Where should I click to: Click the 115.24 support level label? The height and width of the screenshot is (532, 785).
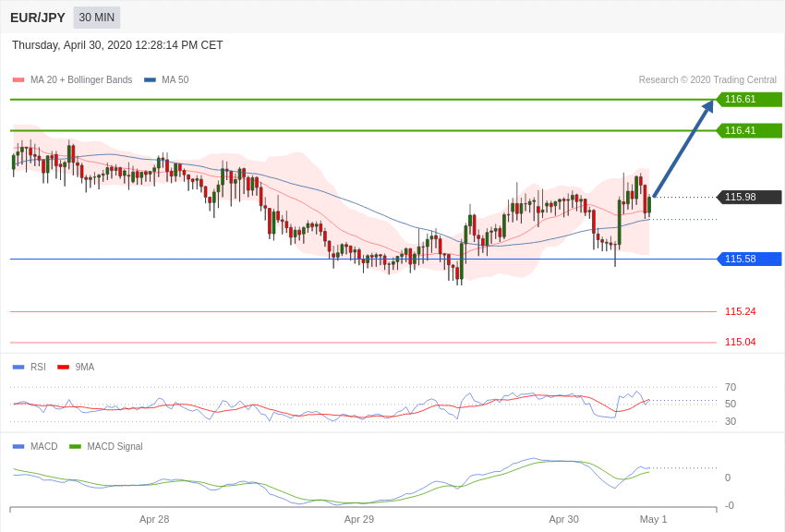click(740, 311)
